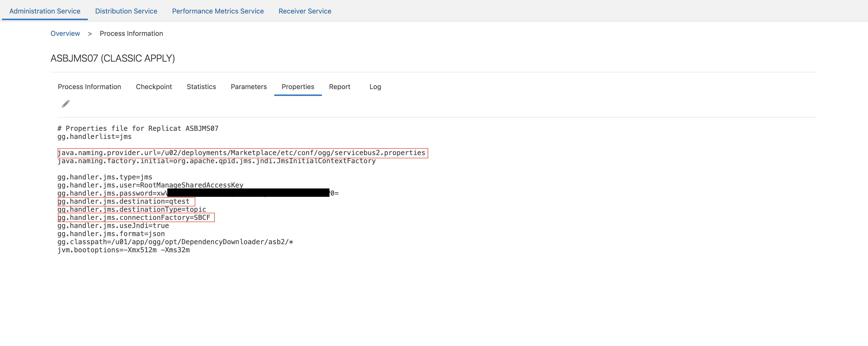Image resolution: width=868 pixels, height=346 pixels.
Task: Open the Administration Service tab
Action: 45,11
